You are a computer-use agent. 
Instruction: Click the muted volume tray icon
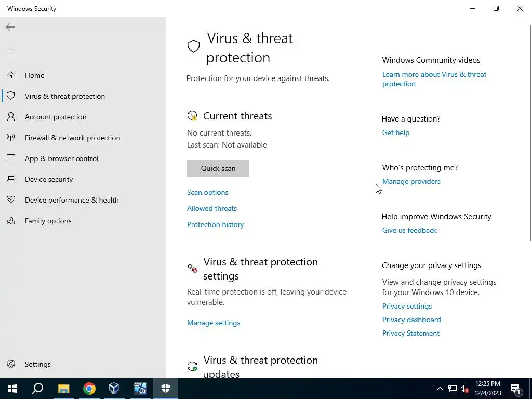point(464,389)
